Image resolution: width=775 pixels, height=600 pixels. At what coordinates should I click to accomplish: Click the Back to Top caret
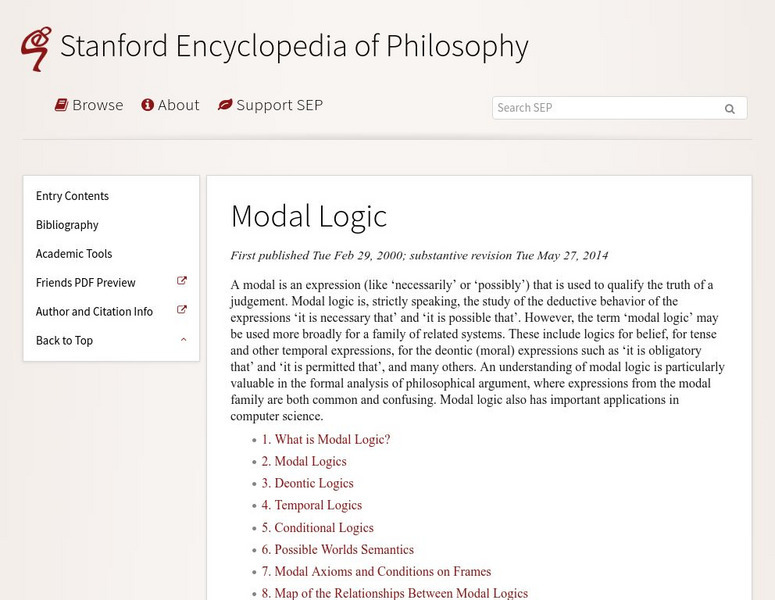pyautogui.click(x=183, y=340)
